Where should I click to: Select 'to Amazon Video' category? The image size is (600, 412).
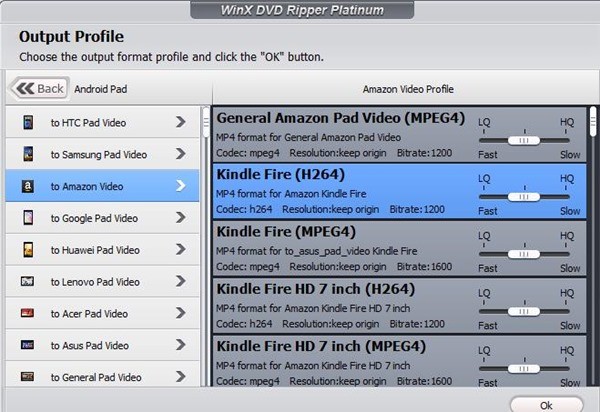(103, 186)
